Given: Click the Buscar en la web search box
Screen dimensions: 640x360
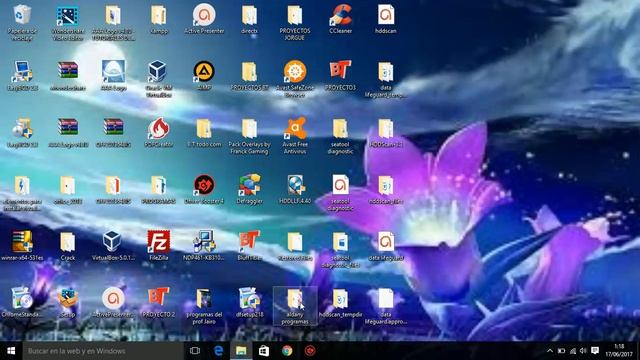Looking at the screenshot, I should pos(103,351).
